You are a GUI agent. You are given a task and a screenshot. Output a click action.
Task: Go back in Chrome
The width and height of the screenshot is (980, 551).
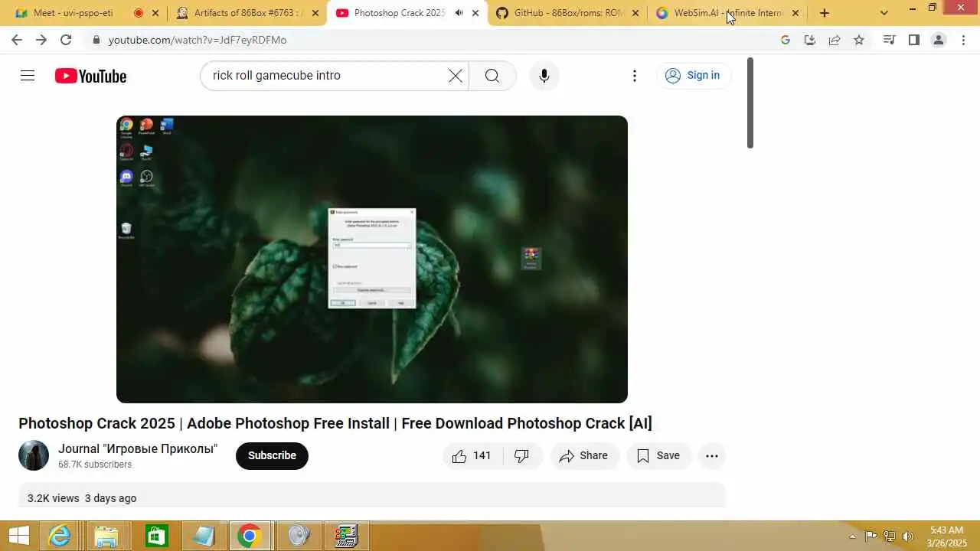coord(17,40)
